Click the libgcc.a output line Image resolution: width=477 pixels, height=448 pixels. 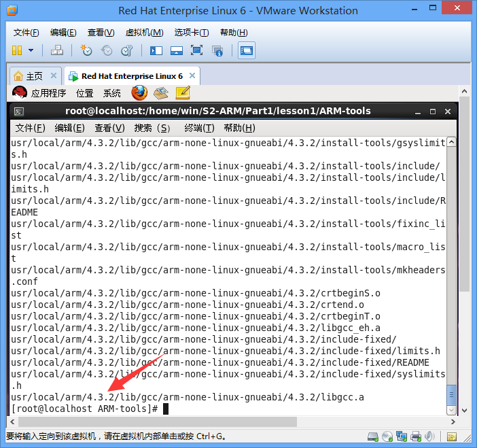(x=188, y=397)
